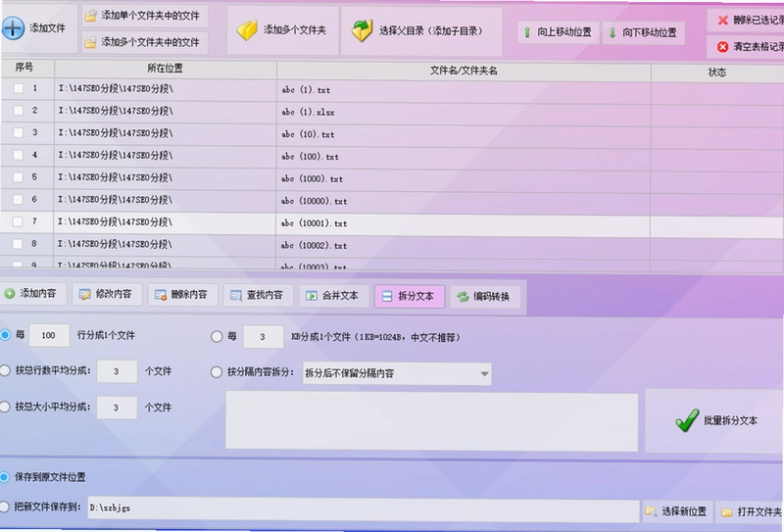Viewport: 784px width, 532px height.
Task: Click the yellow folders icon 添加多个文件夹
Action: point(247,30)
